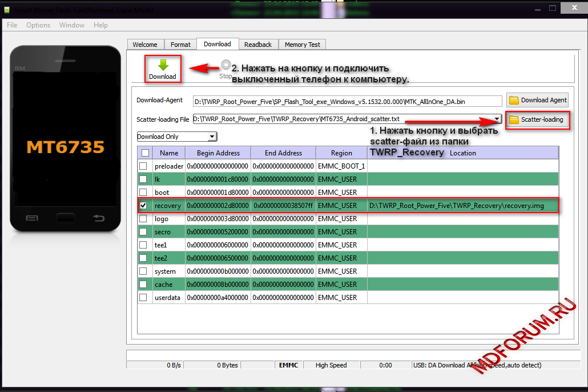Expand the Download Only mode dropdown
This screenshot has width=588, height=392.
212,137
